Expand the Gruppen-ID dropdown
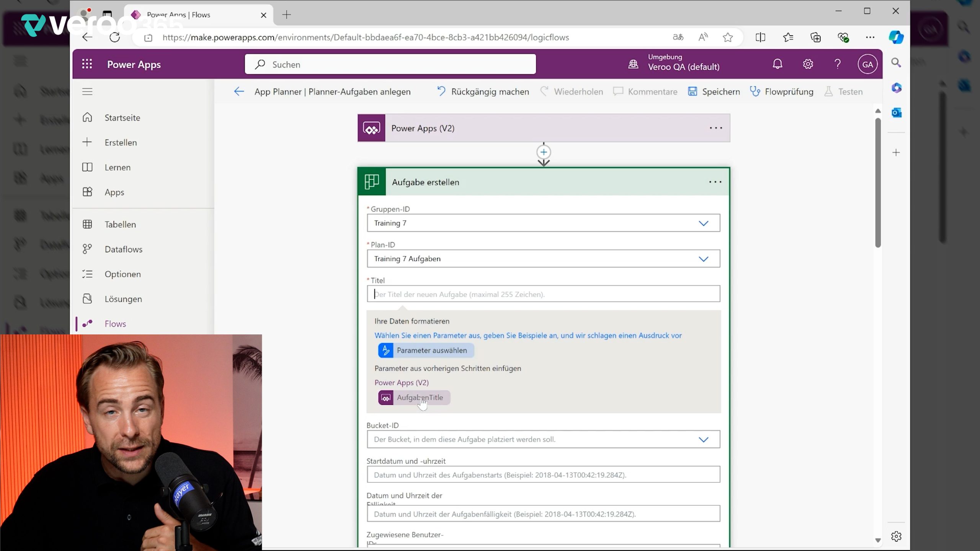Screen dimensions: 980x551 pyautogui.click(x=703, y=223)
